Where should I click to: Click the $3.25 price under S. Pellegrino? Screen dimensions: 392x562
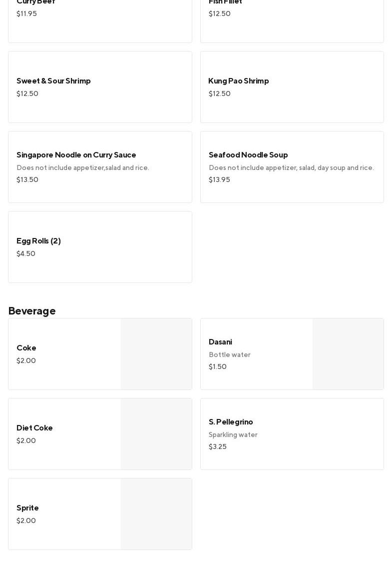[218, 447]
